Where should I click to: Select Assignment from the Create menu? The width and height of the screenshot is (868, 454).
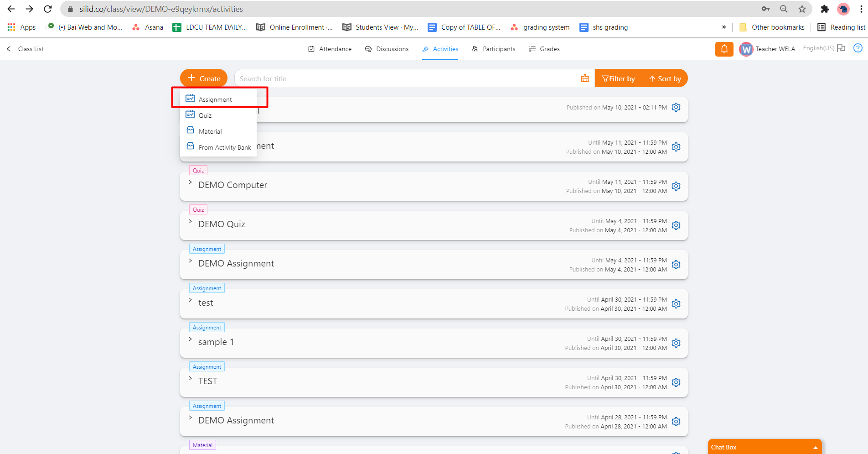click(x=215, y=99)
